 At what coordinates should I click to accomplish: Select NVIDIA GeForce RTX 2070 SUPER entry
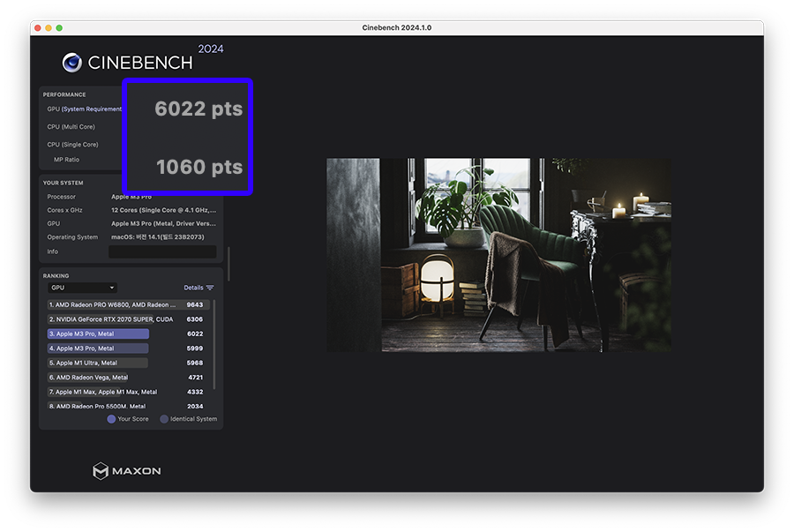[x=128, y=319]
